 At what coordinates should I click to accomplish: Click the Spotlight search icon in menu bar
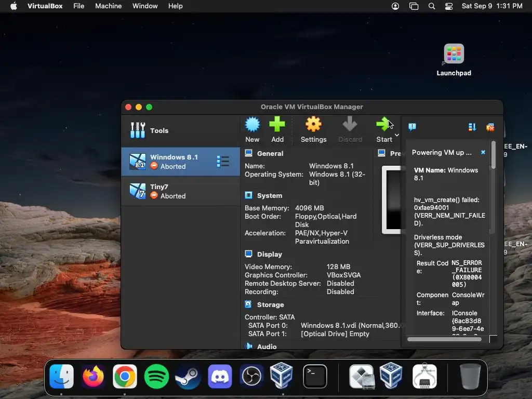tap(432, 6)
